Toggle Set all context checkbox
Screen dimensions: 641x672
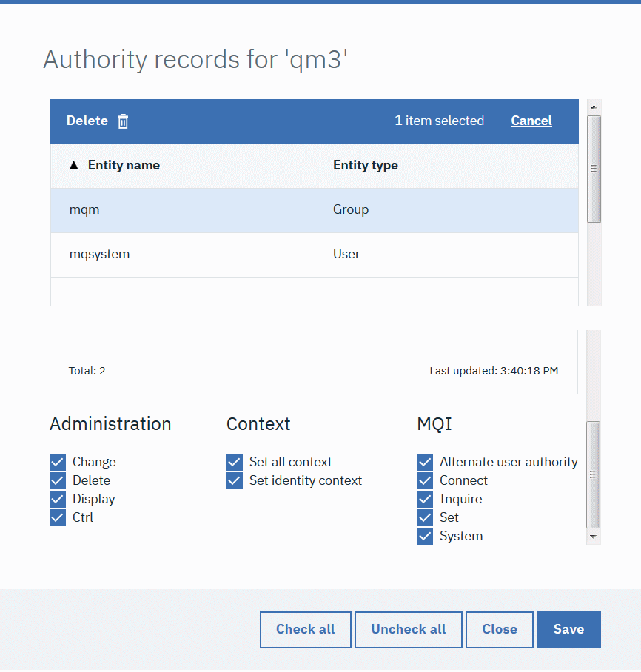235,462
